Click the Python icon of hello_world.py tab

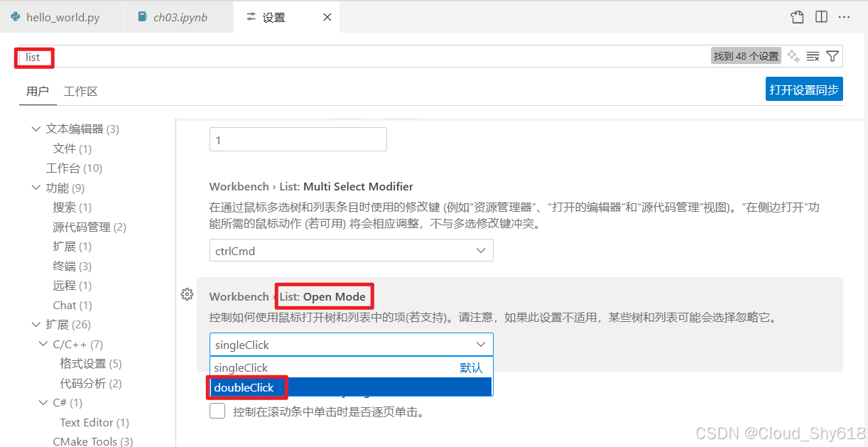(x=16, y=17)
